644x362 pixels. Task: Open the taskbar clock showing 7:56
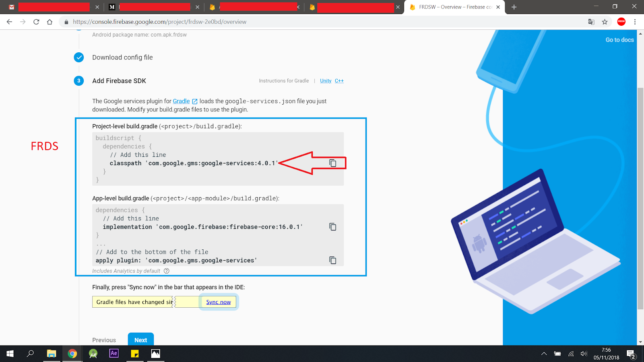coord(606,354)
